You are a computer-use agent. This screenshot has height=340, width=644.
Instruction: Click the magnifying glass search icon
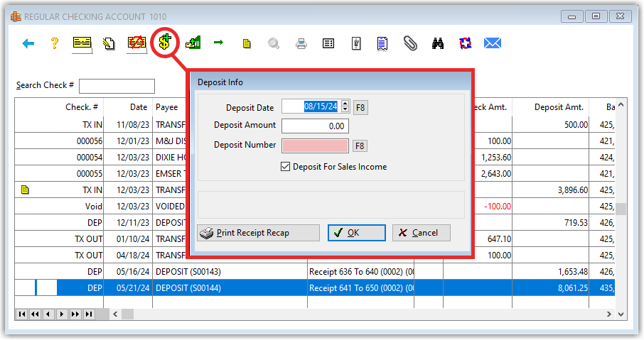tap(274, 43)
